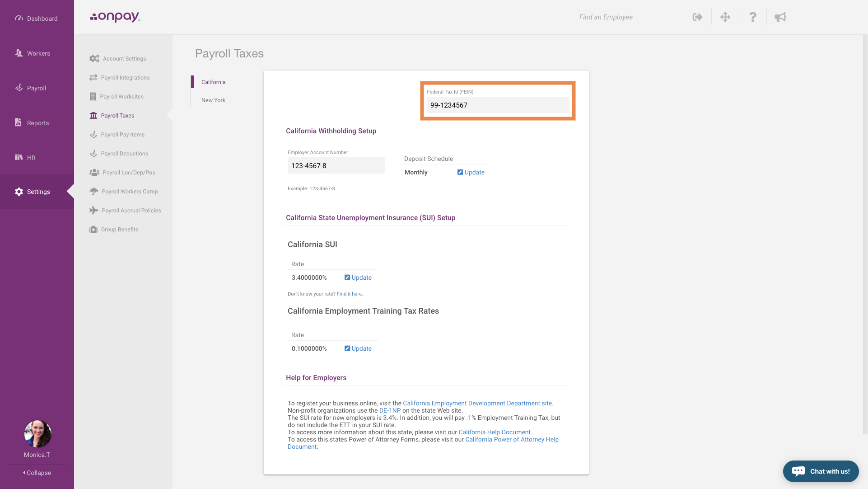Viewport: 868px width, 489px height.
Task: Select the California payroll tax tab
Action: pos(213,81)
